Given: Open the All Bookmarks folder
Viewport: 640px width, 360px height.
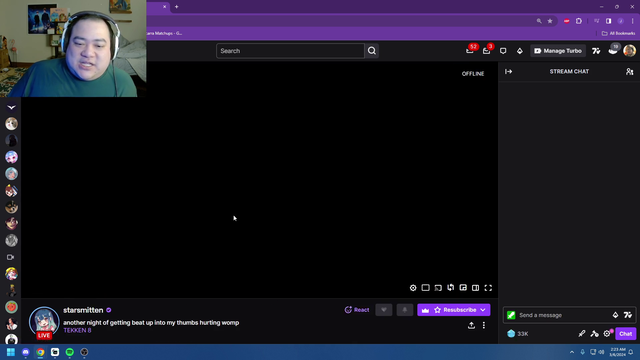Looking at the screenshot, I should click(x=618, y=33).
